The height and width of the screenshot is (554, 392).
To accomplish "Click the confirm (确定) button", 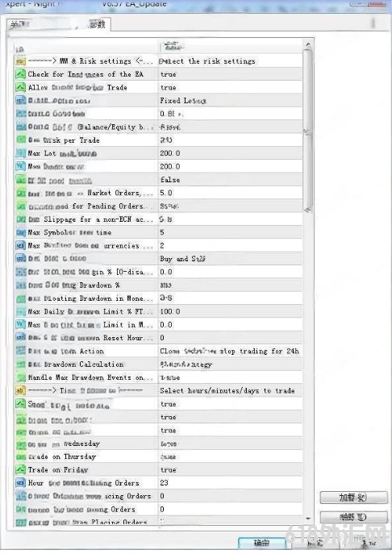I will point(261,543).
